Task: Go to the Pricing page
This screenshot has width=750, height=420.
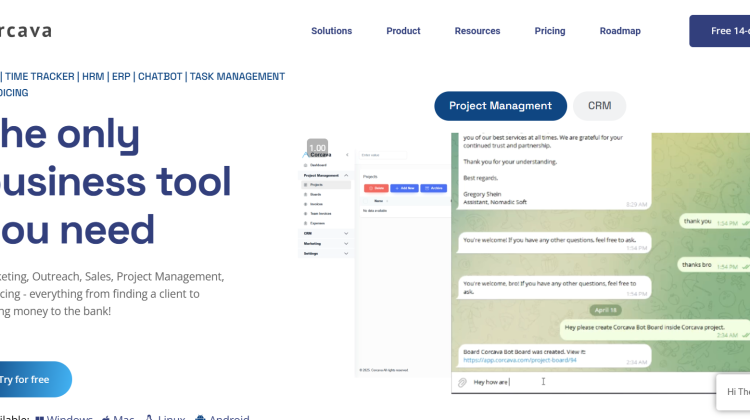Action: pos(550,31)
